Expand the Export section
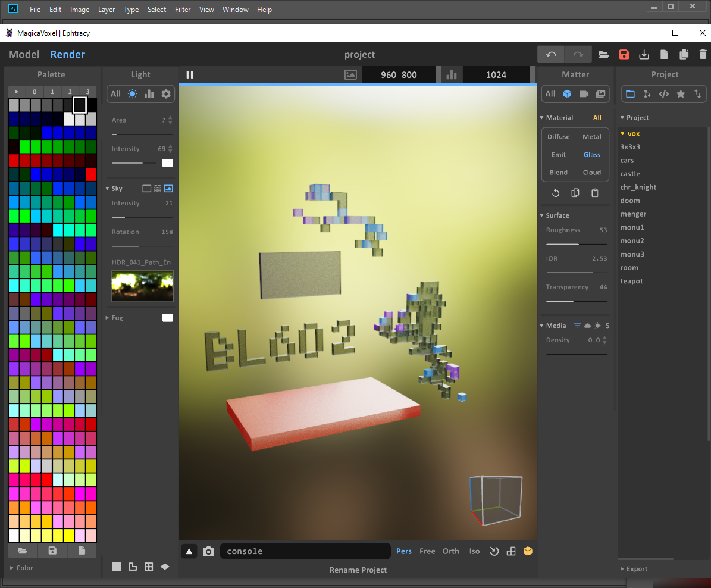711x588 pixels. pos(636,569)
